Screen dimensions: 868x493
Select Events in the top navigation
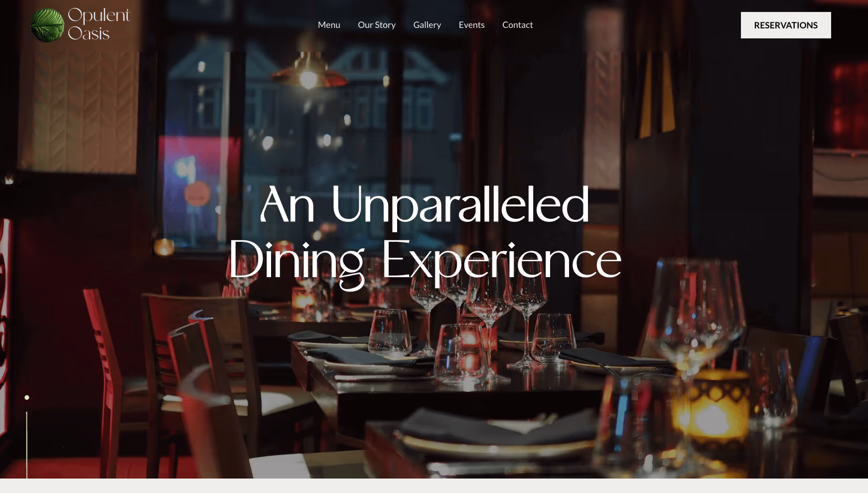[471, 25]
